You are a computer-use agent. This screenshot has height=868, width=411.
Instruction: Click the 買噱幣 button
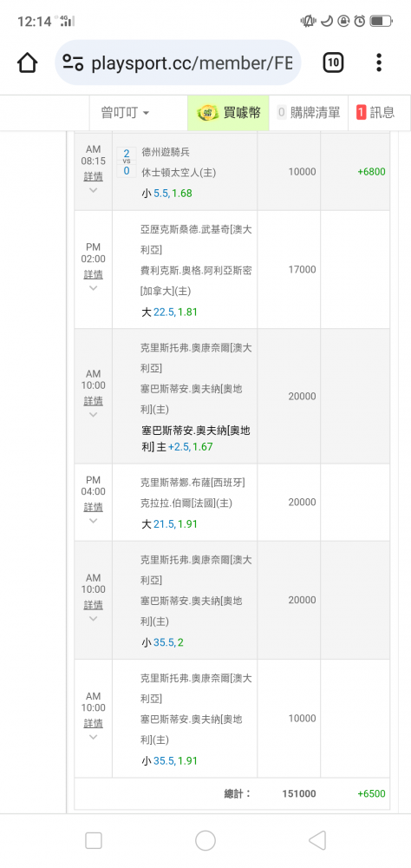228,113
